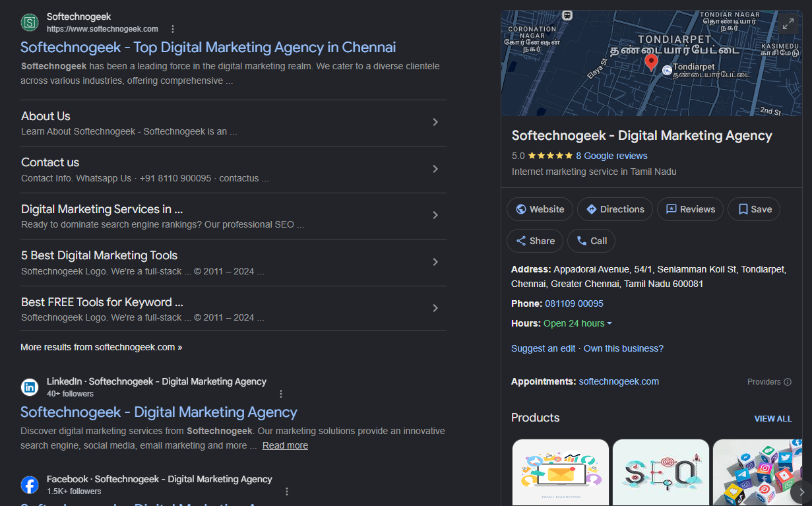Open the Contact us sitelink

tap(50, 162)
